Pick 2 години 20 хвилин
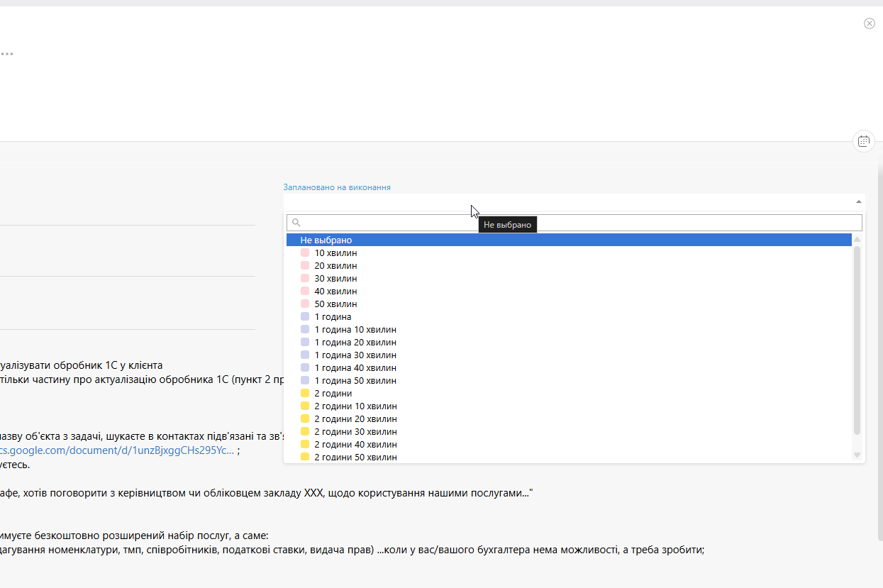 569,418
